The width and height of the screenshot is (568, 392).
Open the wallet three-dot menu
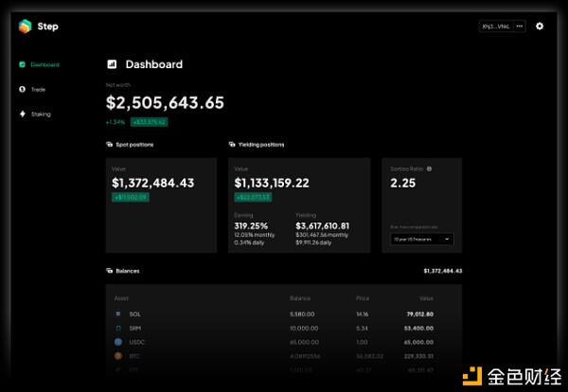(520, 27)
